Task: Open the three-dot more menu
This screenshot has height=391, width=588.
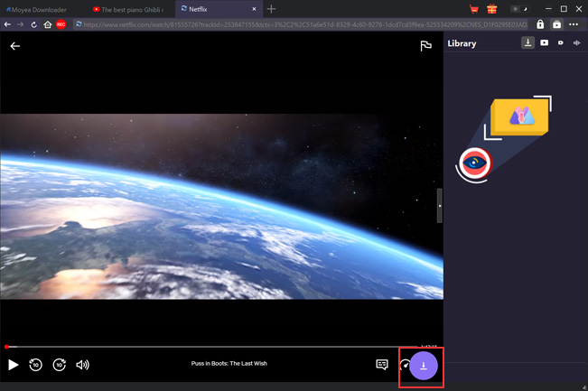Action: [x=574, y=24]
